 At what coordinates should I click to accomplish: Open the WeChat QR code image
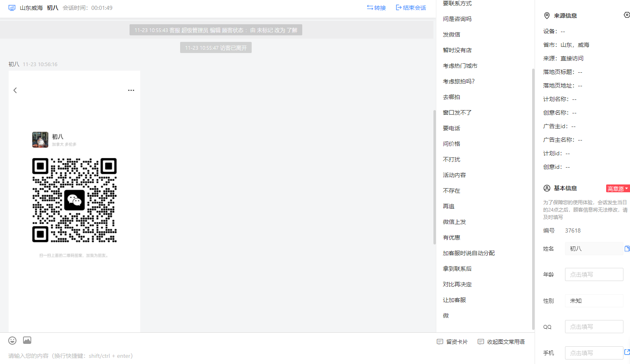[x=74, y=200]
